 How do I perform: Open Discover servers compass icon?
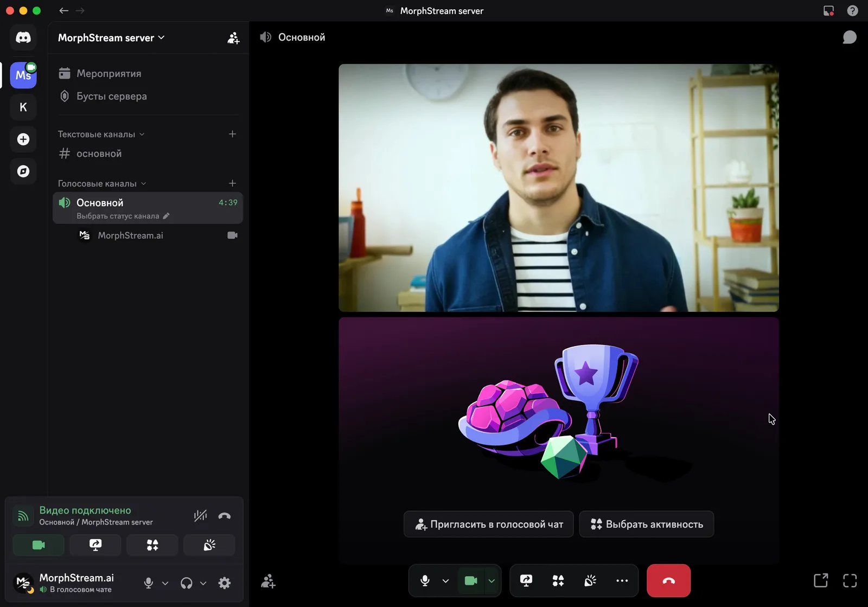pos(23,171)
